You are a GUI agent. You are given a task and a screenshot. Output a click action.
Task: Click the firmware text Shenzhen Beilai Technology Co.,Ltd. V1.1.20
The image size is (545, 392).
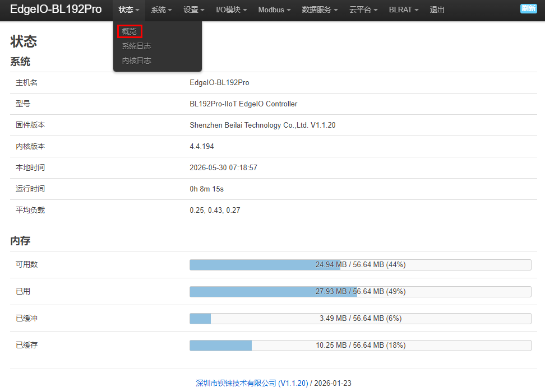(x=262, y=125)
